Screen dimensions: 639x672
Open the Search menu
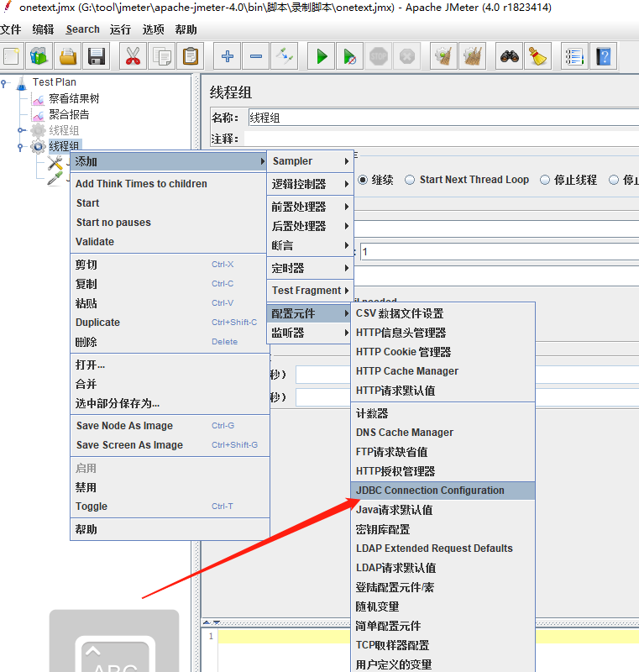pos(82,29)
